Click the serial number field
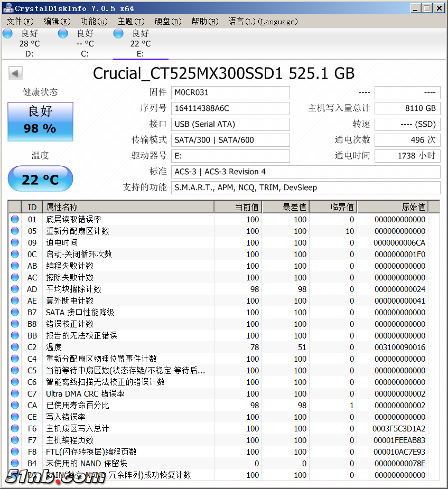Viewport: 448px width, 489px height. [x=231, y=108]
